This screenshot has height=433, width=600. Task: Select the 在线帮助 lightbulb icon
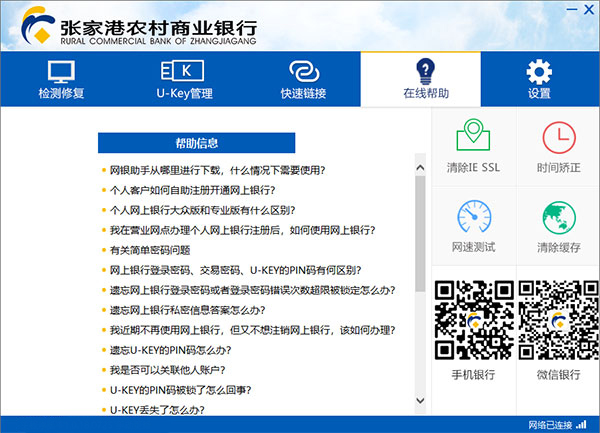[x=425, y=71]
